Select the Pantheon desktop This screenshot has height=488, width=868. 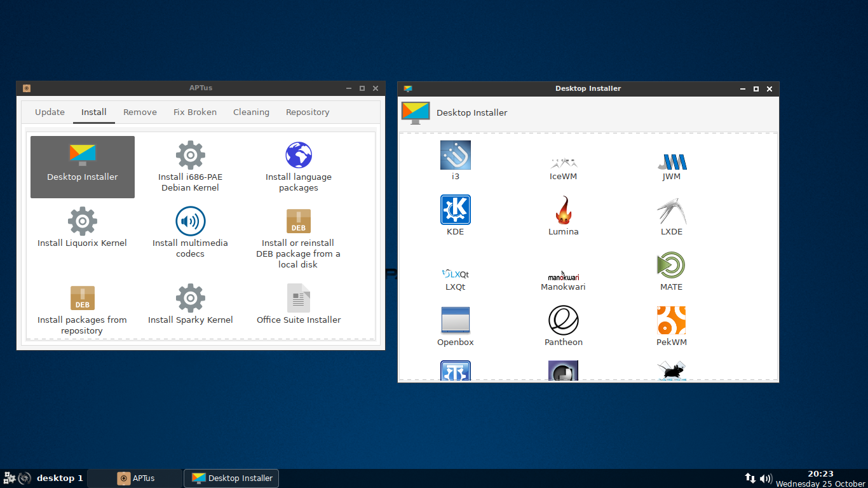564,326
